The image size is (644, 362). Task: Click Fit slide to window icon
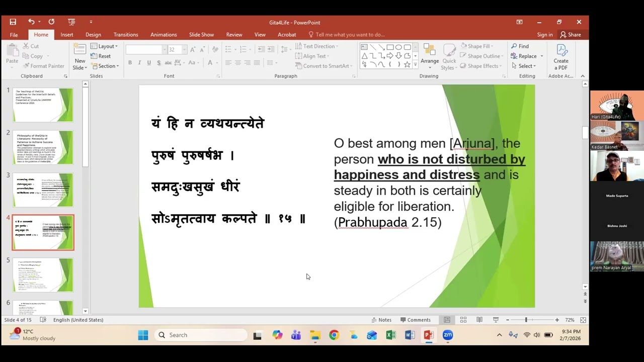coord(583,320)
